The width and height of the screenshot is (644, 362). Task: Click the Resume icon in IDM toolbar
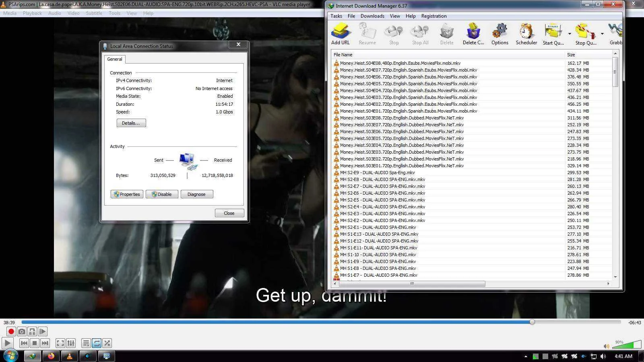click(x=367, y=34)
